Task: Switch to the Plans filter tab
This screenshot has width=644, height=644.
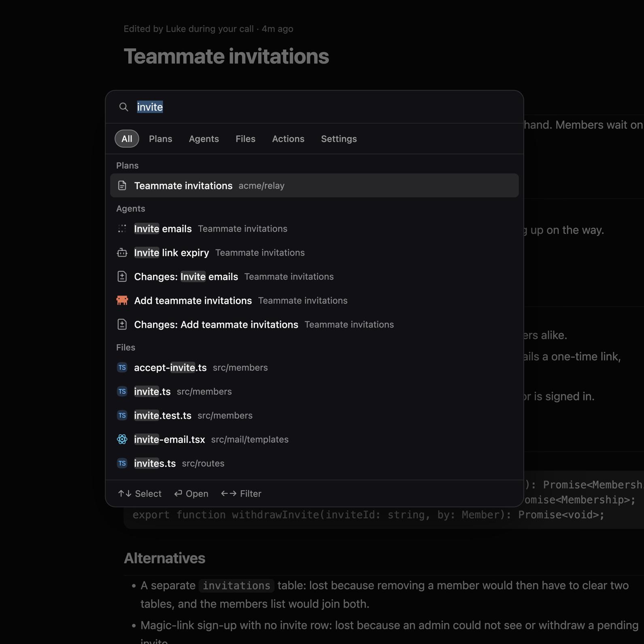Action: coord(160,139)
